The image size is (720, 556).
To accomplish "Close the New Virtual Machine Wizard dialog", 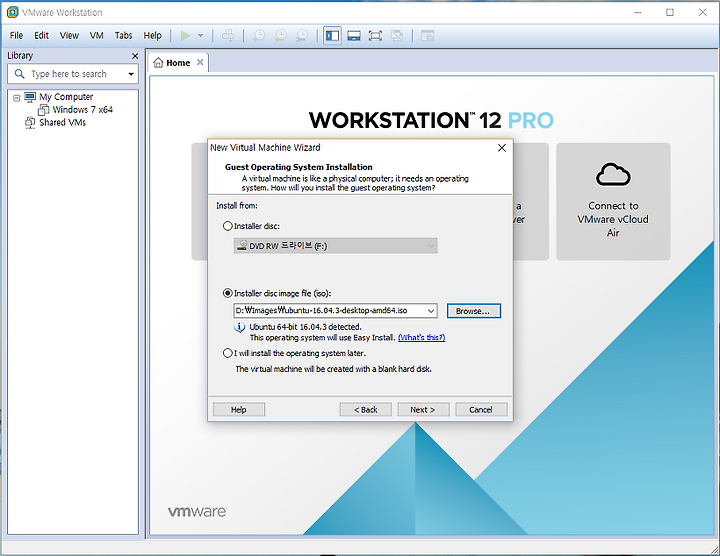I will click(502, 147).
